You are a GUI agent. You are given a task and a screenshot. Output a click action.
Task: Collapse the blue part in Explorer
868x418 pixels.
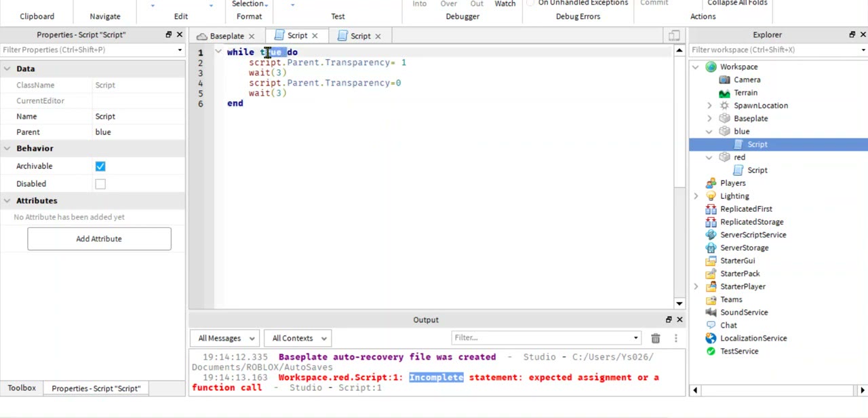pyautogui.click(x=709, y=132)
